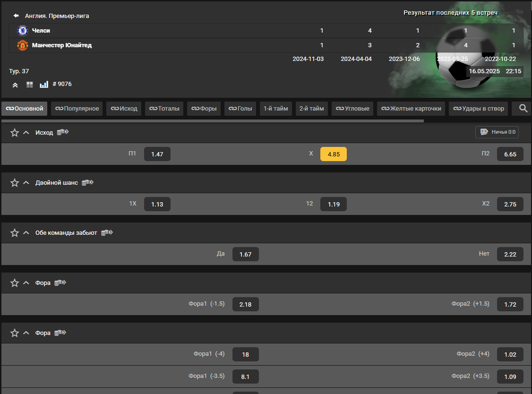Click the coins icon next to Двойной шанс

(87, 183)
